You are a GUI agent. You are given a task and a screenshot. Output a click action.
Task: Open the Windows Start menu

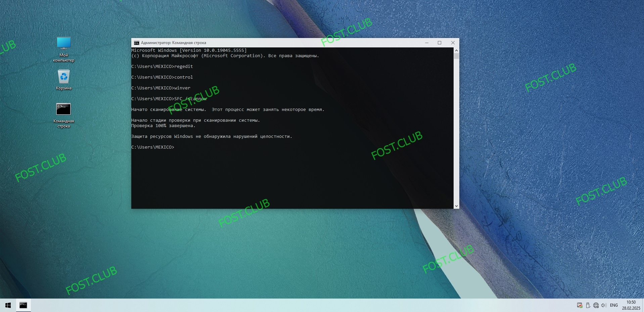[x=8, y=305]
